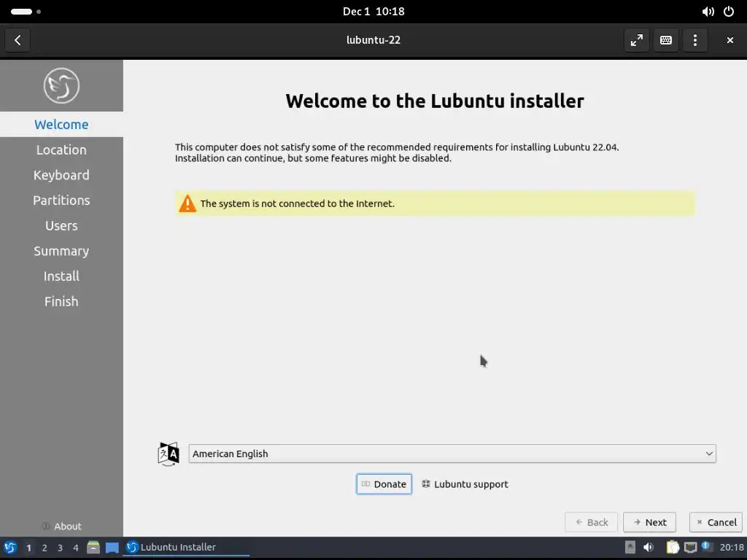Switch to virtual desktop 4
747x560 pixels.
click(75, 548)
